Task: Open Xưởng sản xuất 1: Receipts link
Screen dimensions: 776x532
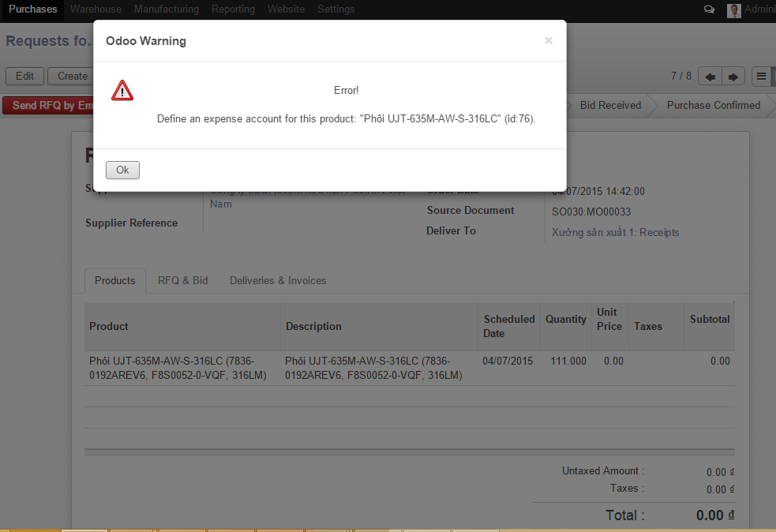Action: coord(615,233)
